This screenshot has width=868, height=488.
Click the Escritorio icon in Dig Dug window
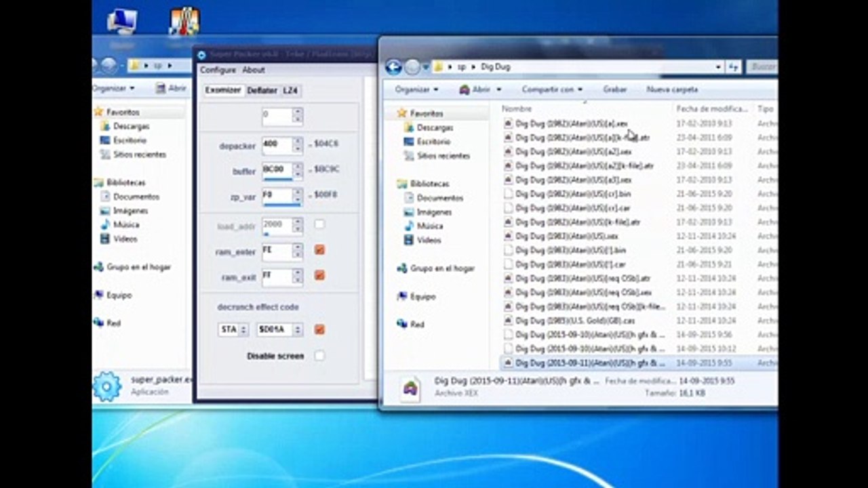408,142
